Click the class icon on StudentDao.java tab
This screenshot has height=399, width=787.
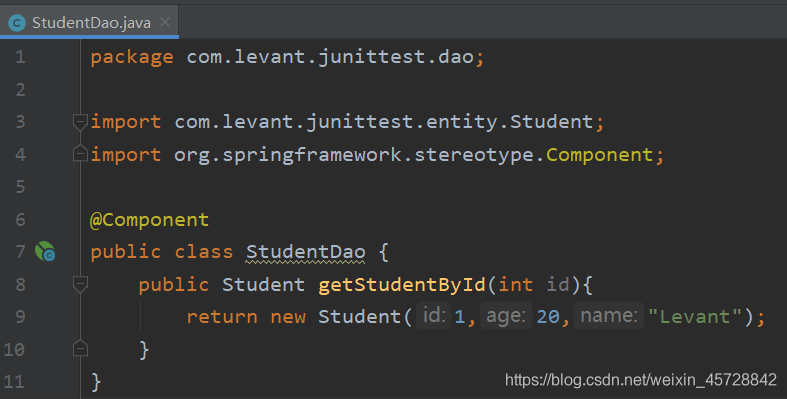tap(17, 23)
